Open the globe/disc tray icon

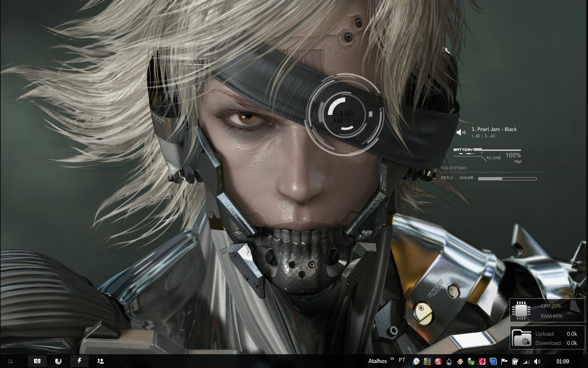[x=416, y=362]
